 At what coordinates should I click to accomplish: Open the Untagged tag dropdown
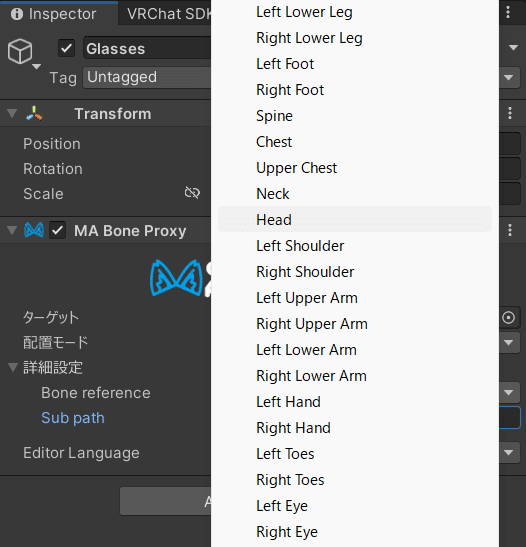(147, 77)
